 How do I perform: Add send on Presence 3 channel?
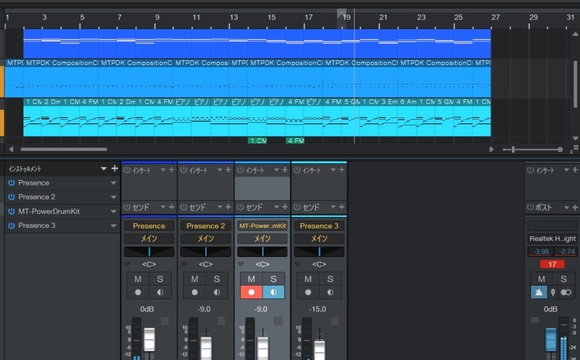tap(341, 207)
